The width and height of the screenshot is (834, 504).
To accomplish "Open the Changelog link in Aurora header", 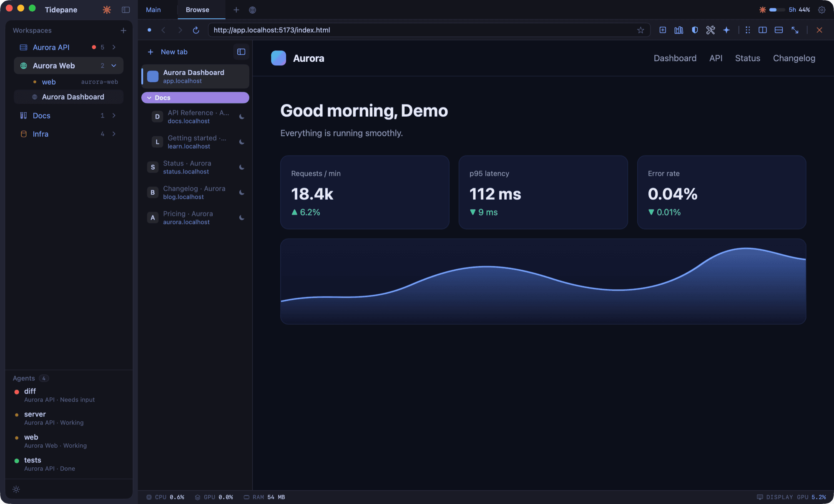I will point(794,58).
